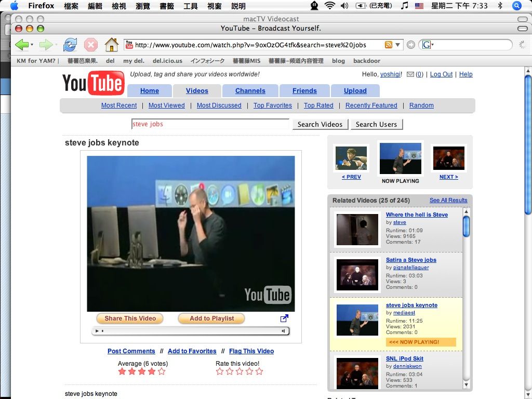Viewport: 532px width, 399px height.
Task: Click the steve jobs search field
Action: (210, 124)
